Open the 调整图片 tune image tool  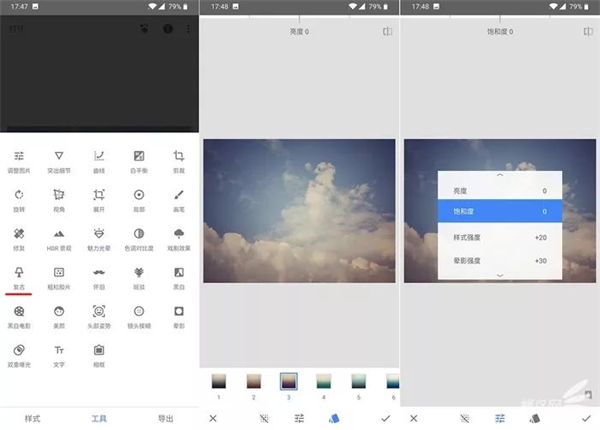[x=19, y=162]
